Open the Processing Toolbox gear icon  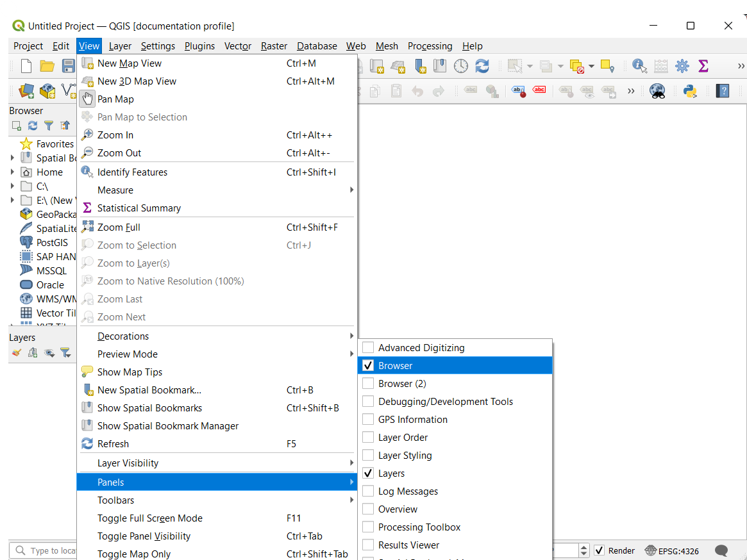click(x=682, y=66)
